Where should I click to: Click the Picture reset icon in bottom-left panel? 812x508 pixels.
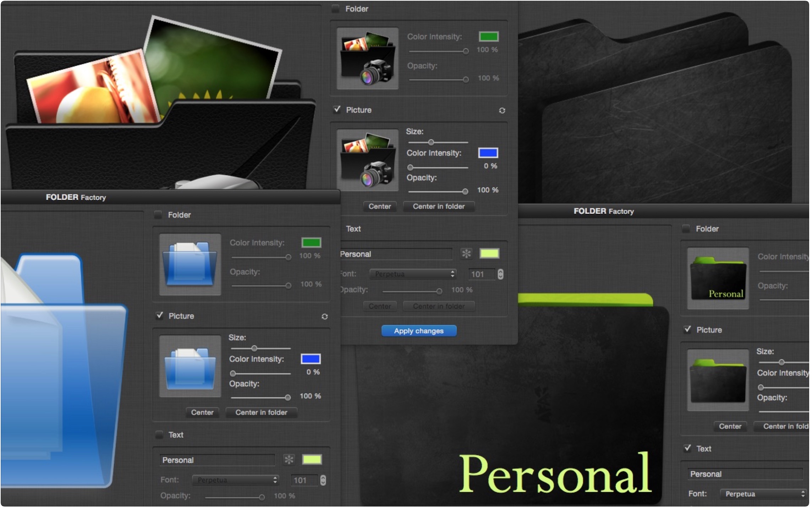tap(325, 317)
